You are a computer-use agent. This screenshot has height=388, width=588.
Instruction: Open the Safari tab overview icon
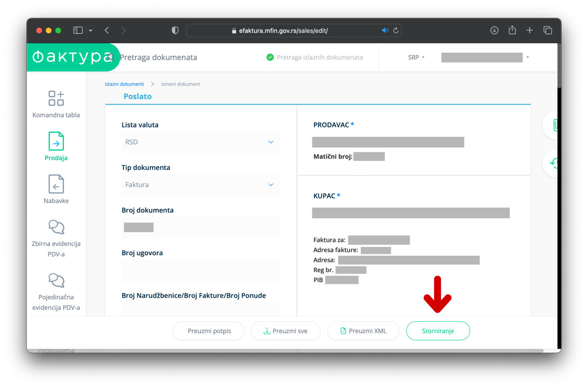coord(547,30)
